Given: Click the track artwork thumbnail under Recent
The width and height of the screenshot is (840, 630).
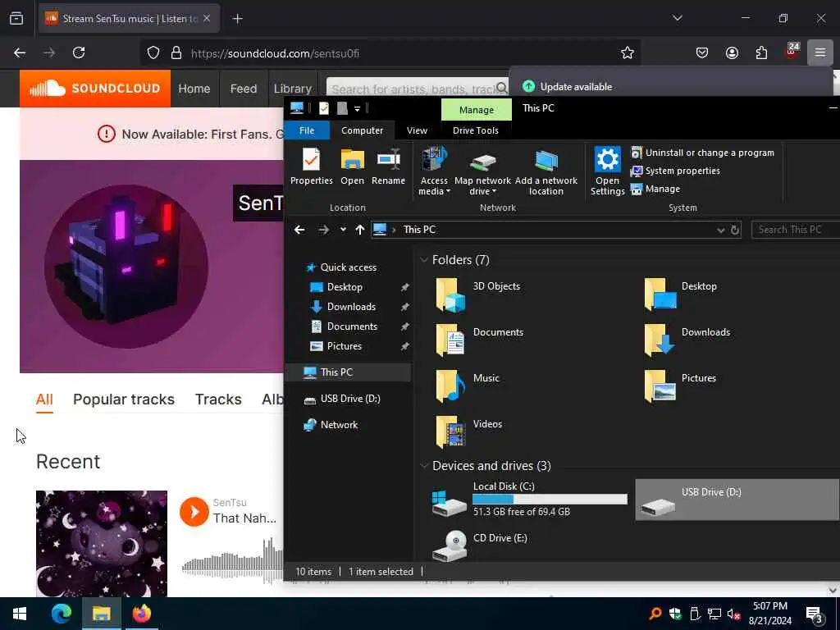Looking at the screenshot, I should [x=102, y=543].
